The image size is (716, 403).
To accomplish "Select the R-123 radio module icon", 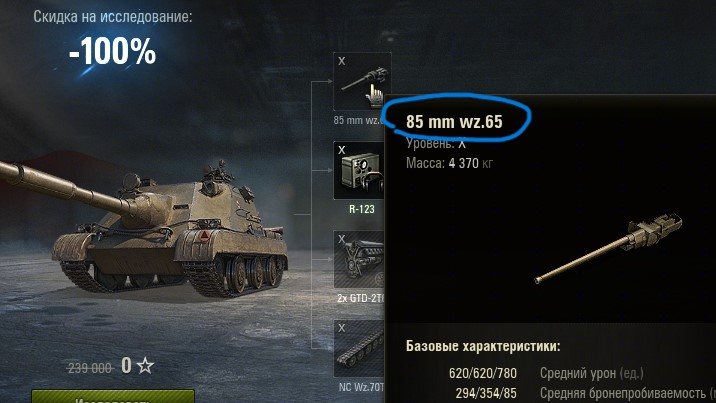I will pos(359,170).
